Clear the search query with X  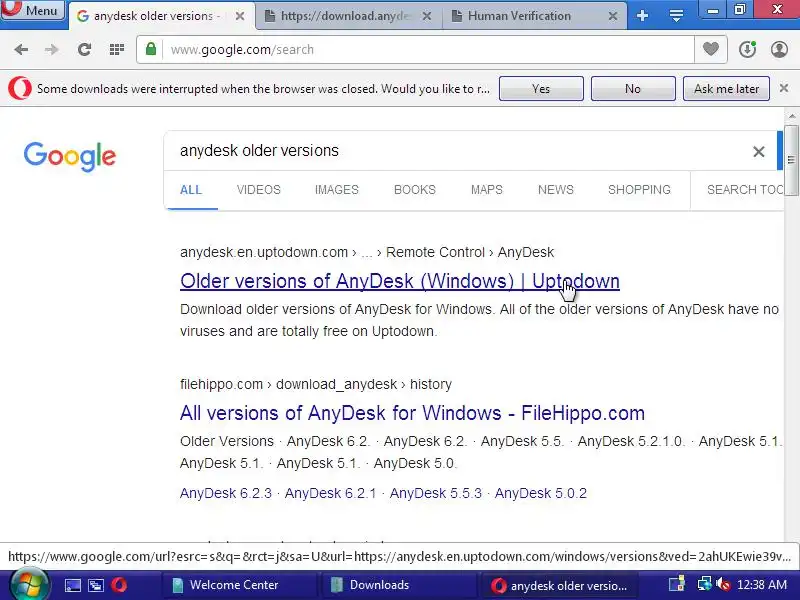click(x=759, y=151)
